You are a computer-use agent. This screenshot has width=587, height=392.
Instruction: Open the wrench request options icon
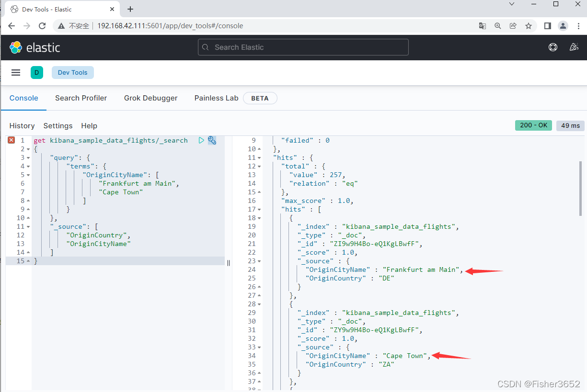click(212, 140)
